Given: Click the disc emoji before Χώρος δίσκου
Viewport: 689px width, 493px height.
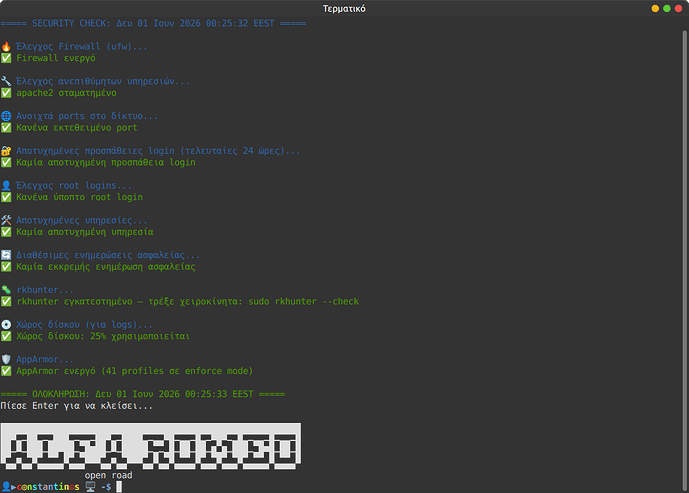Looking at the screenshot, I should (6, 324).
